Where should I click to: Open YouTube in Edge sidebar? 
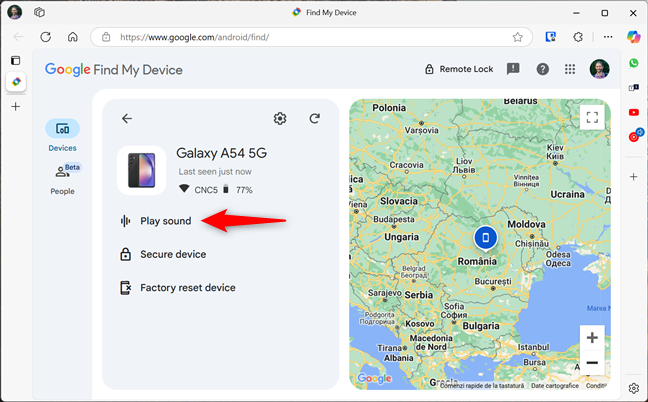point(634,112)
